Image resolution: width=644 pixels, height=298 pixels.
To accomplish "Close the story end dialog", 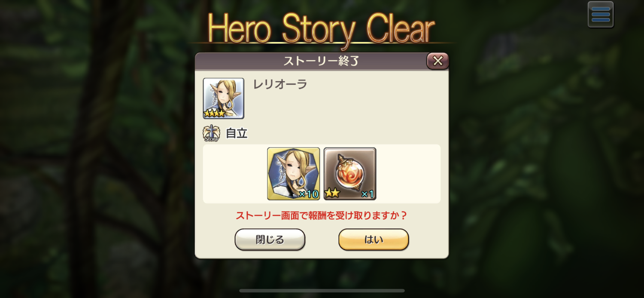I will pos(437,61).
